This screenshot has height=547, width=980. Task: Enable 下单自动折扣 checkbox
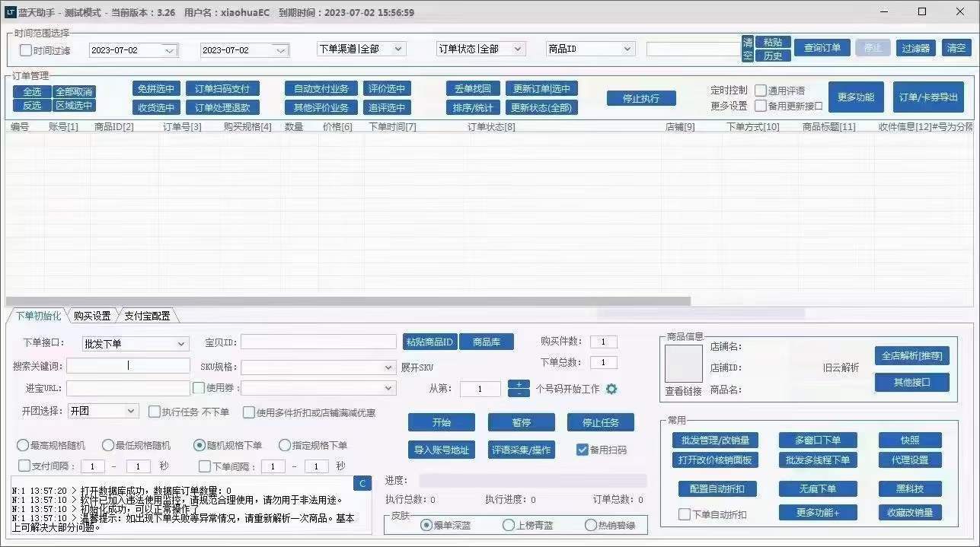coord(685,514)
